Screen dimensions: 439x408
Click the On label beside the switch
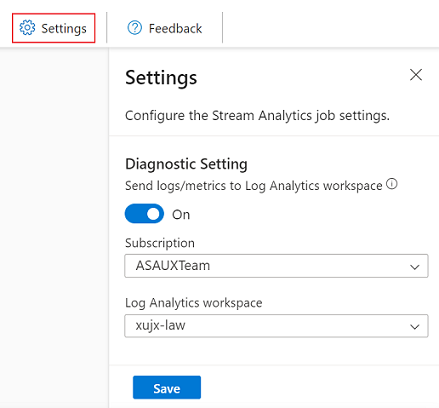(181, 215)
